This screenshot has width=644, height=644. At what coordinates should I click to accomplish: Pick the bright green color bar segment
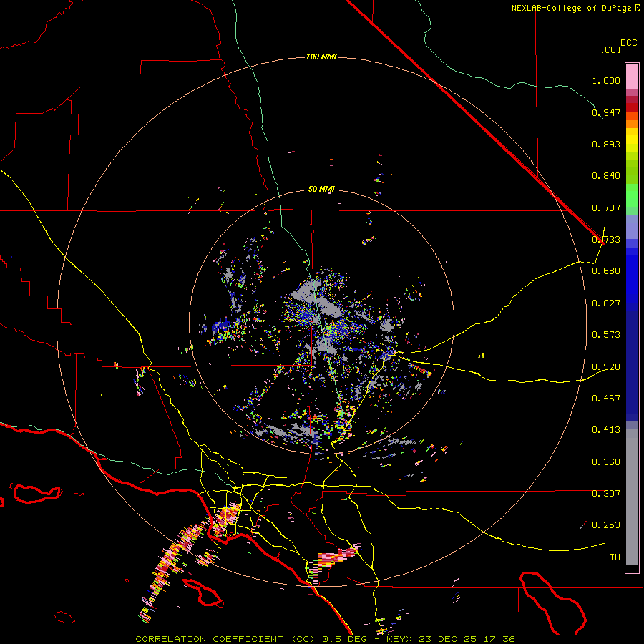632,195
